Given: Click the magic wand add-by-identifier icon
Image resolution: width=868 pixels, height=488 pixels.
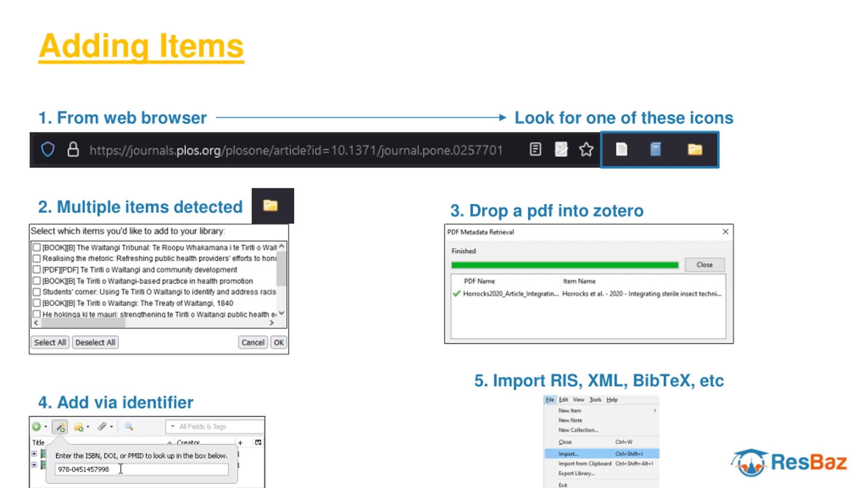Looking at the screenshot, I should click(60, 427).
